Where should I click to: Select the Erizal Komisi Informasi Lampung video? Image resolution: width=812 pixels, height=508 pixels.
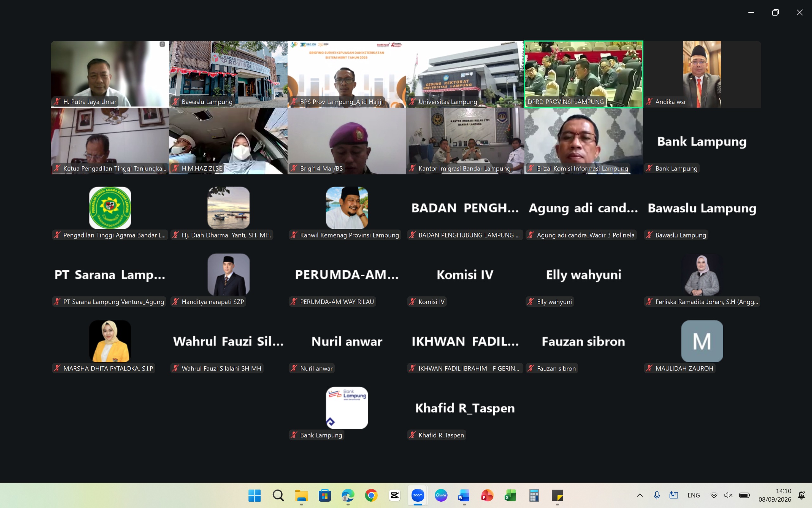point(584,141)
